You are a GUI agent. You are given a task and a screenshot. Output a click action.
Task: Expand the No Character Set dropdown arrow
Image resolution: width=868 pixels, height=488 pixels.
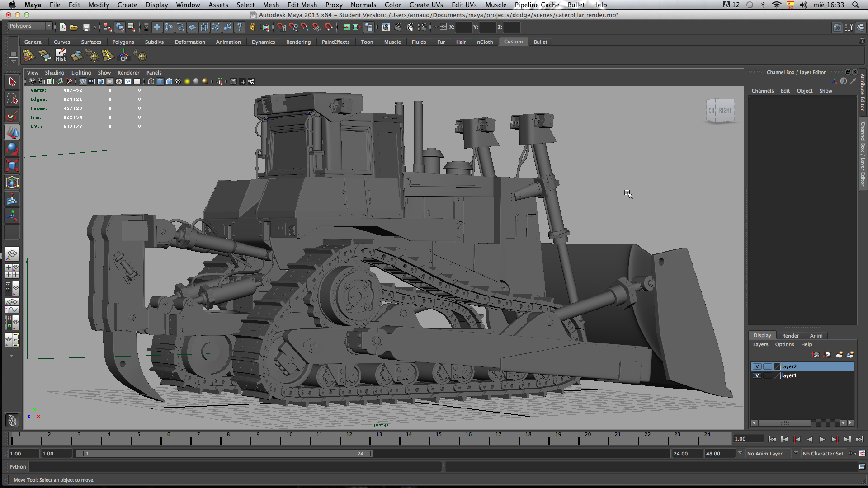coord(796,453)
